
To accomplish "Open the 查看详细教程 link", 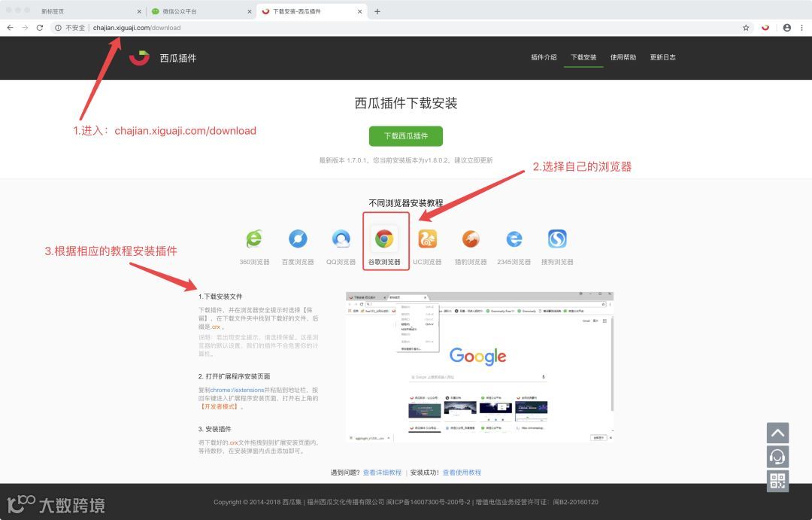I will pyautogui.click(x=382, y=473).
